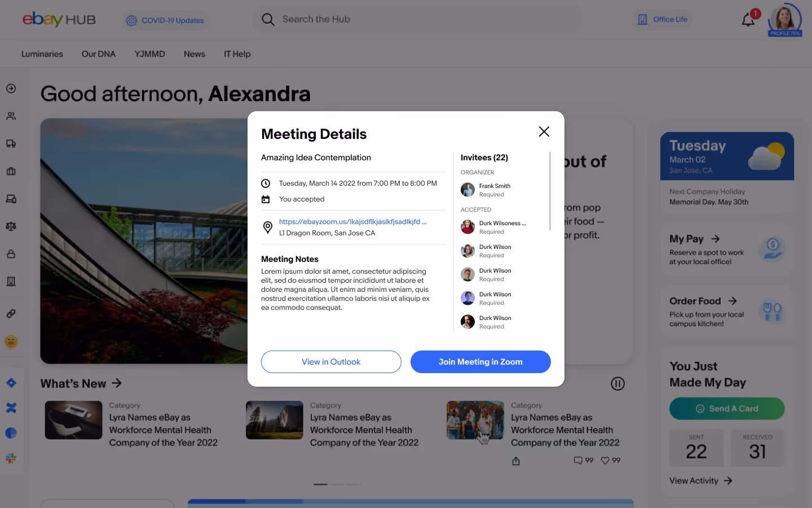
Task: Focus the Search the Hub field
Action: [417, 20]
